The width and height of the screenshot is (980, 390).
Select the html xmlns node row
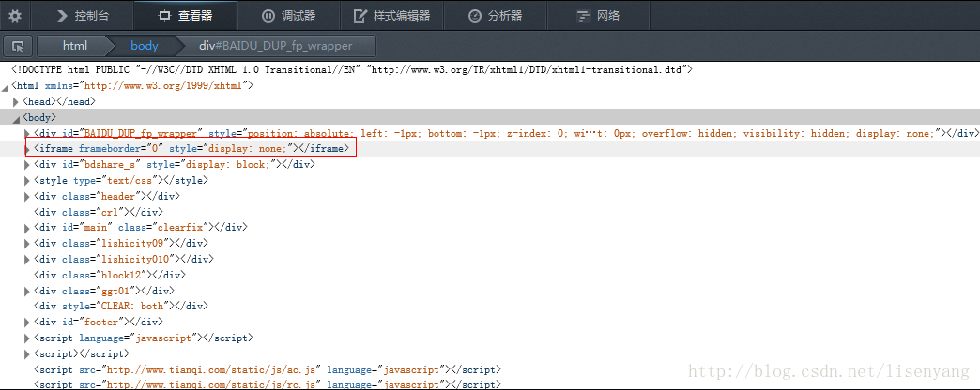coord(131,86)
